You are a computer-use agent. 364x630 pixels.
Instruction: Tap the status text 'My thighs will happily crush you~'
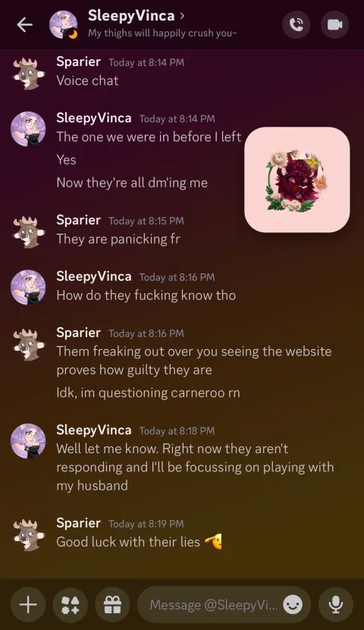(x=162, y=33)
